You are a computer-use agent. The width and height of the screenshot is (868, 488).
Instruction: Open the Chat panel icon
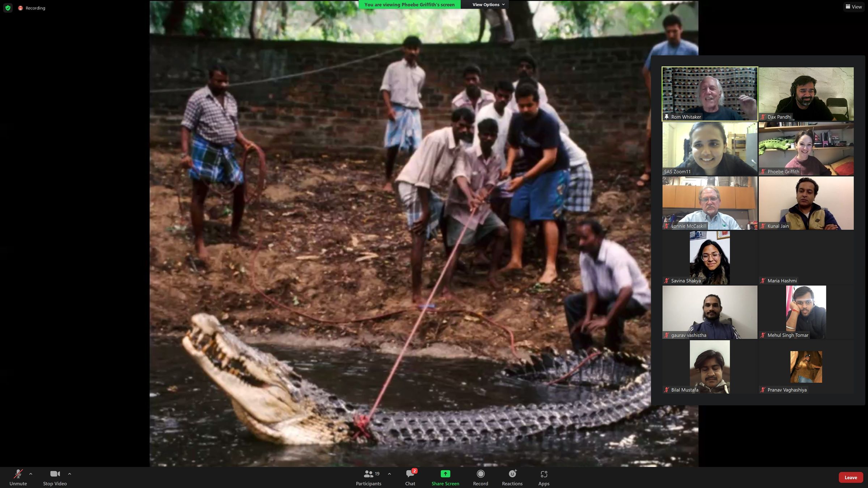click(x=410, y=474)
